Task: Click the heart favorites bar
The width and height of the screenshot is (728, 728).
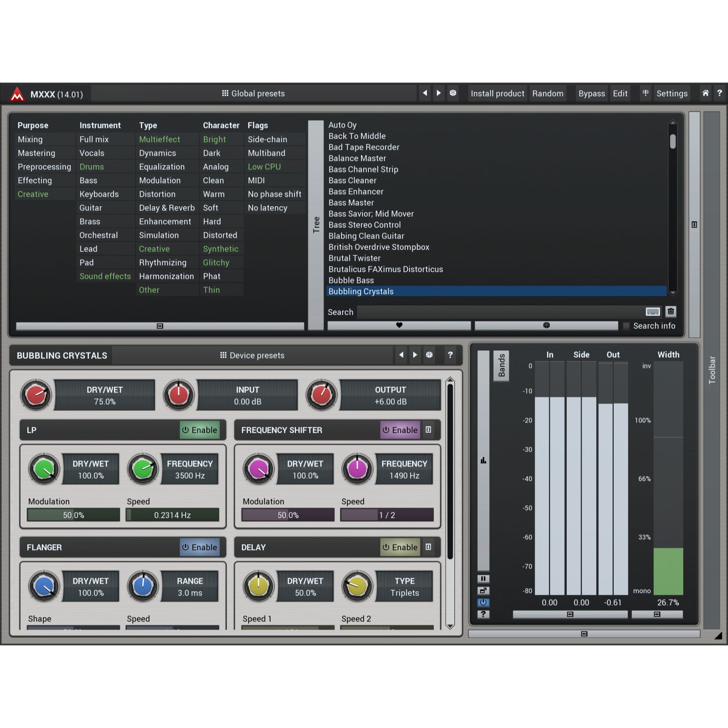Action: (x=399, y=325)
